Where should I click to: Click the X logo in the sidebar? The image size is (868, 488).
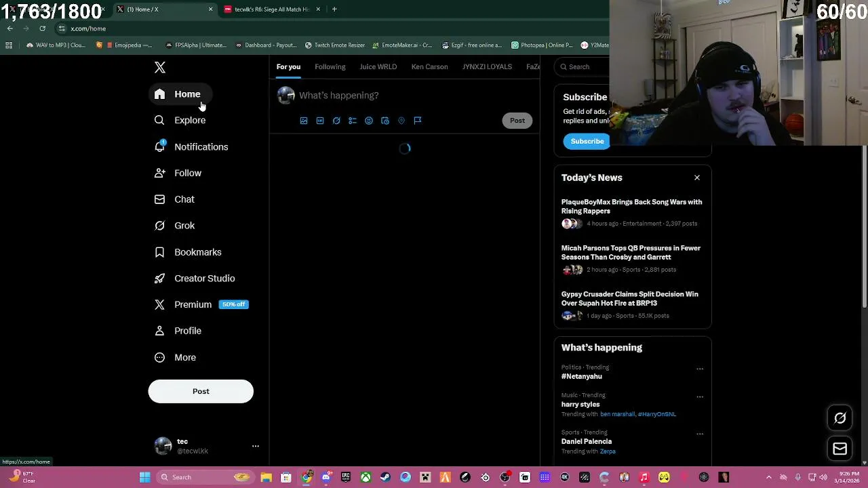click(x=160, y=67)
